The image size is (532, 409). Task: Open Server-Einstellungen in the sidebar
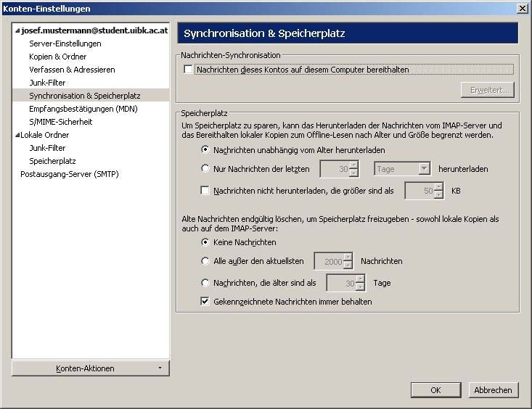point(65,44)
